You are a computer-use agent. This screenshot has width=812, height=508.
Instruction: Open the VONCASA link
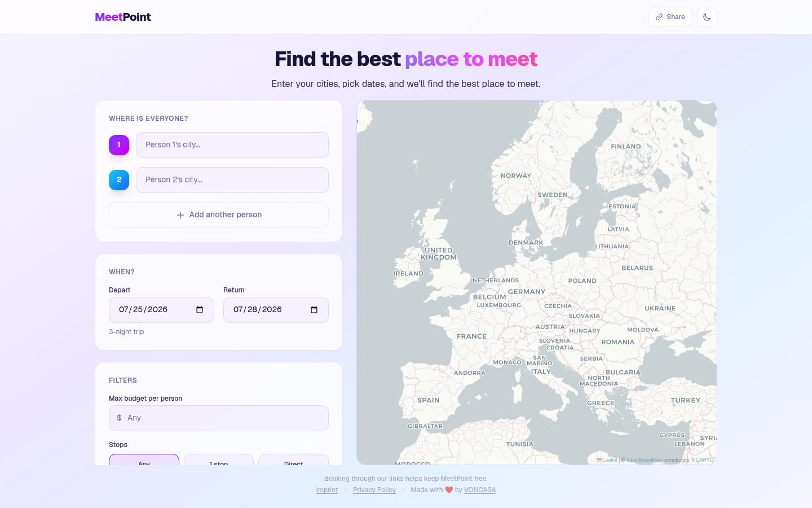(x=480, y=490)
